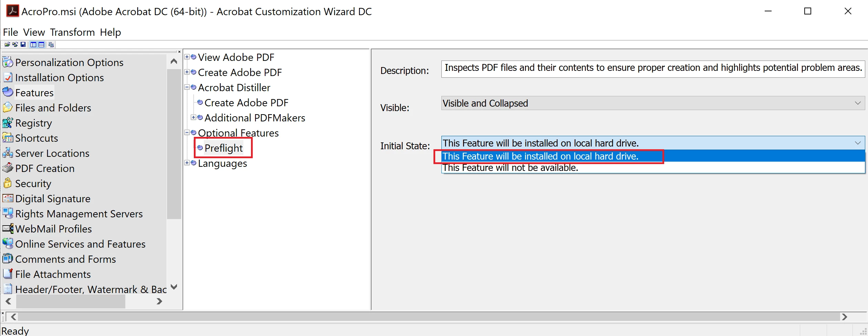
Task: Open the Visible dropdown
Action: click(x=653, y=103)
